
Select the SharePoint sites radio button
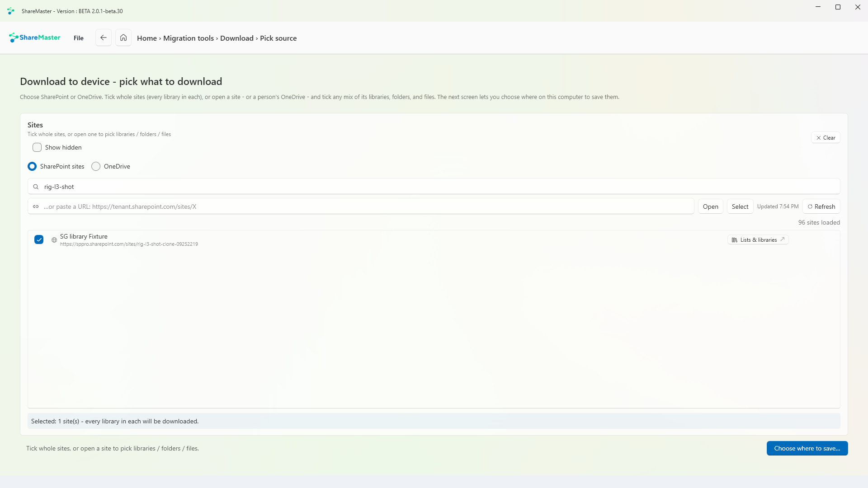[32, 166]
